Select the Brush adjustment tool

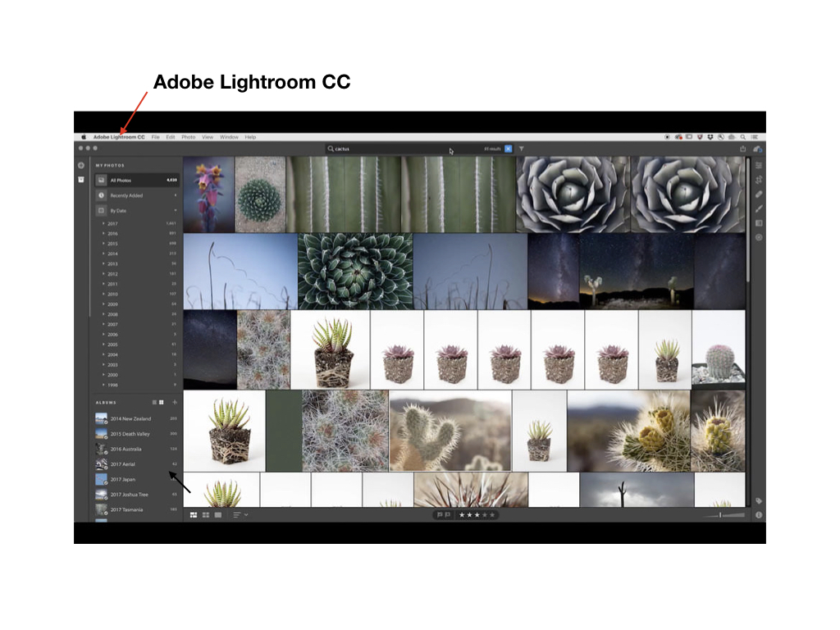point(759,209)
